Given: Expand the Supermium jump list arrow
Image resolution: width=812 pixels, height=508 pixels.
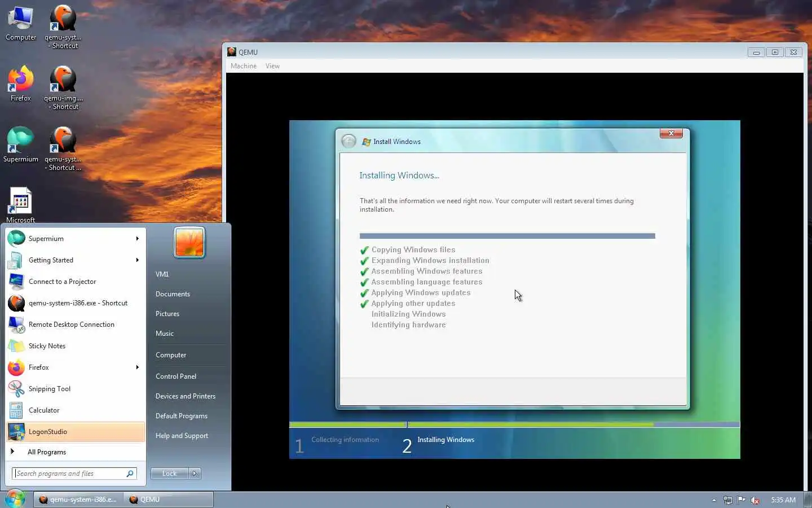Looking at the screenshot, I should 137,239.
